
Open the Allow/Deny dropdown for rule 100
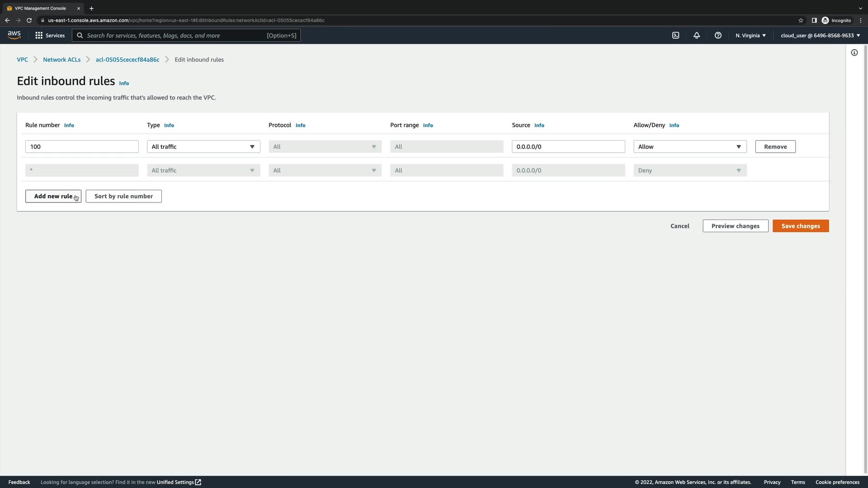(x=690, y=146)
